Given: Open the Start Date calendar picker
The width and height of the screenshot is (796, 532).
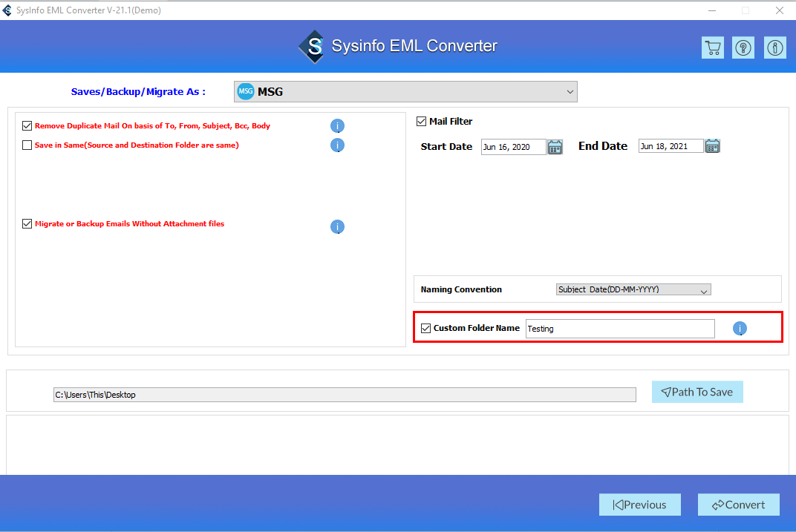Looking at the screenshot, I should [555, 146].
